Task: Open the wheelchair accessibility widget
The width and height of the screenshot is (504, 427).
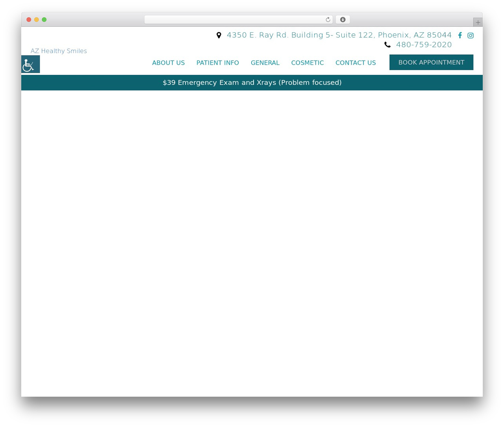Action: [x=30, y=64]
